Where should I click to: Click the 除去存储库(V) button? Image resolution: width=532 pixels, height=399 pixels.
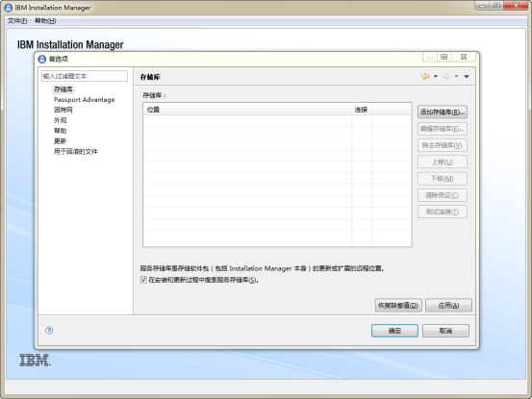tap(443, 145)
